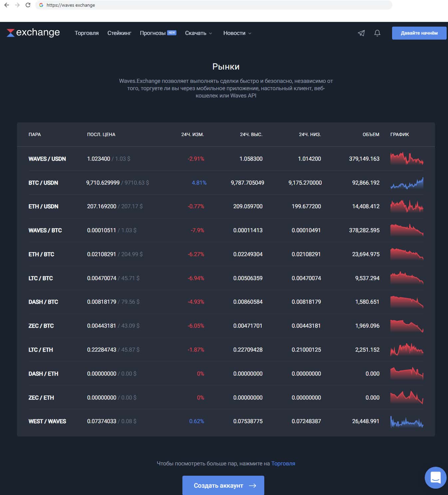Click the Давайте начнём button
The width and height of the screenshot is (448, 495).
(x=419, y=33)
